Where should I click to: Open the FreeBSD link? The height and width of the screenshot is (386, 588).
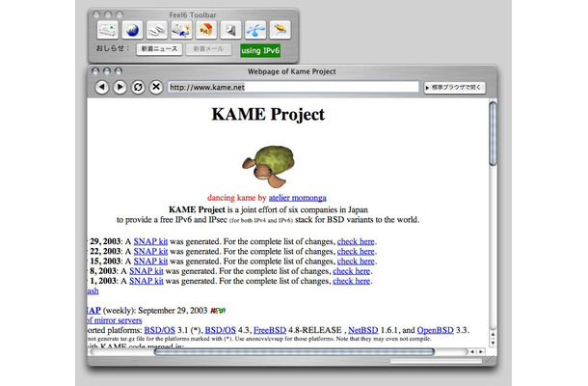[270, 330]
